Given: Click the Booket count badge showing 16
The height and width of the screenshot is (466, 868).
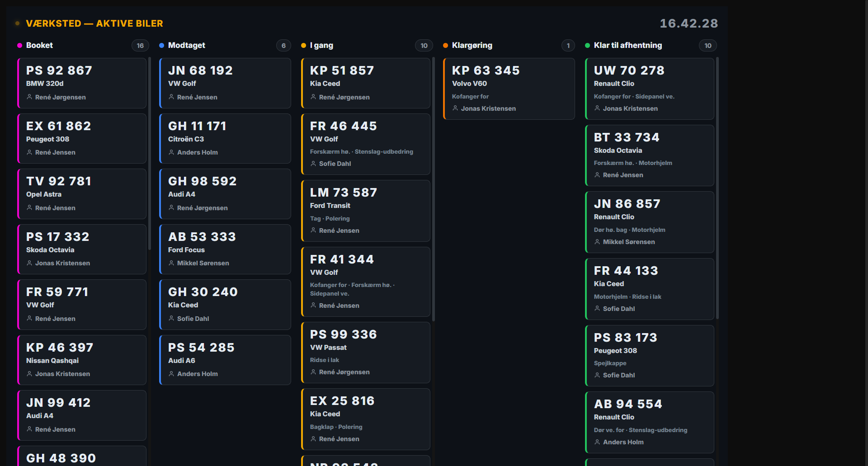Looking at the screenshot, I should pyautogui.click(x=140, y=46).
